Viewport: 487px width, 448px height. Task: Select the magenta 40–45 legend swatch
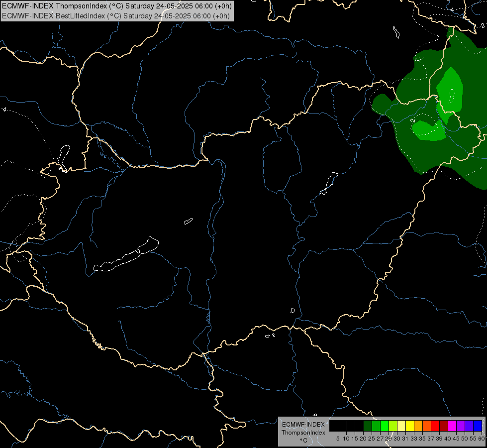452,426
